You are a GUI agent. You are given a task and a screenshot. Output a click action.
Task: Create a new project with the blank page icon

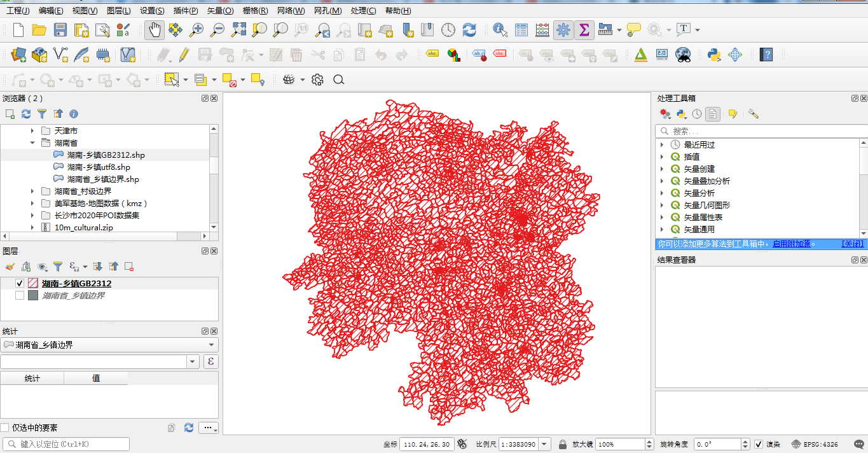pyautogui.click(x=18, y=30)
